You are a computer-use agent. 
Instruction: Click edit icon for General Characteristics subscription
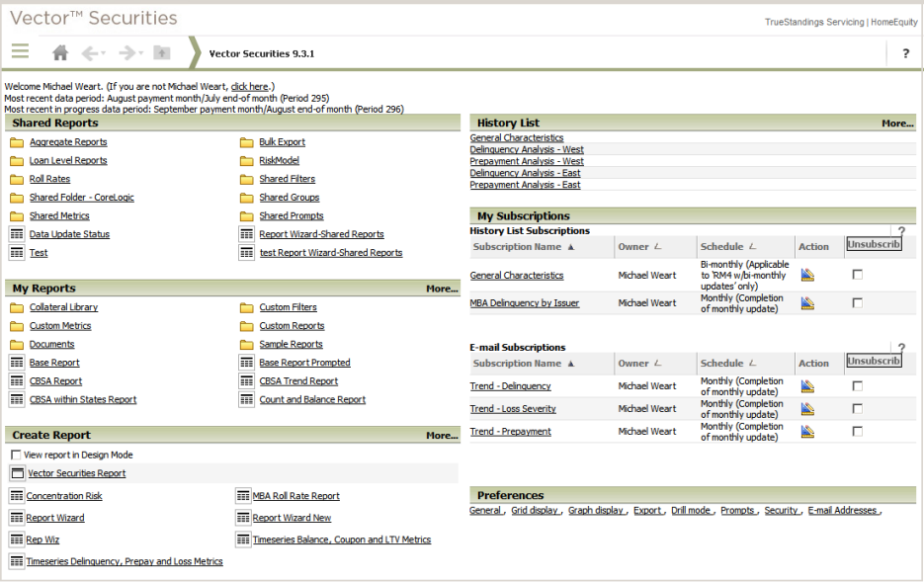click(807, 275)
